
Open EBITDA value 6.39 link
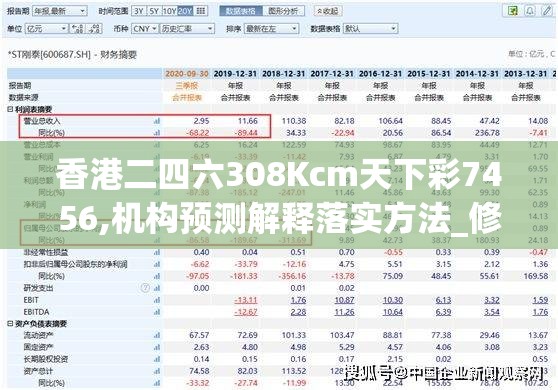pyautogui.click(x=443, y=312)
